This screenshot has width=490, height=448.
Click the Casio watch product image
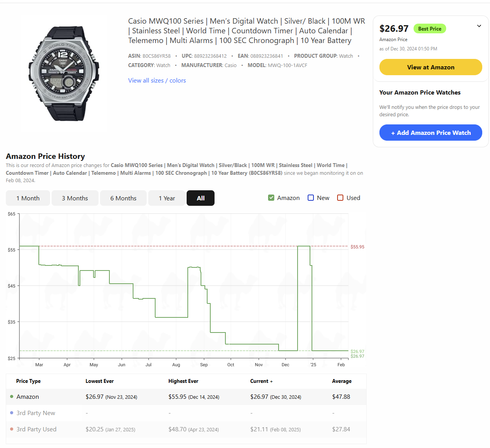pos(64,74)
